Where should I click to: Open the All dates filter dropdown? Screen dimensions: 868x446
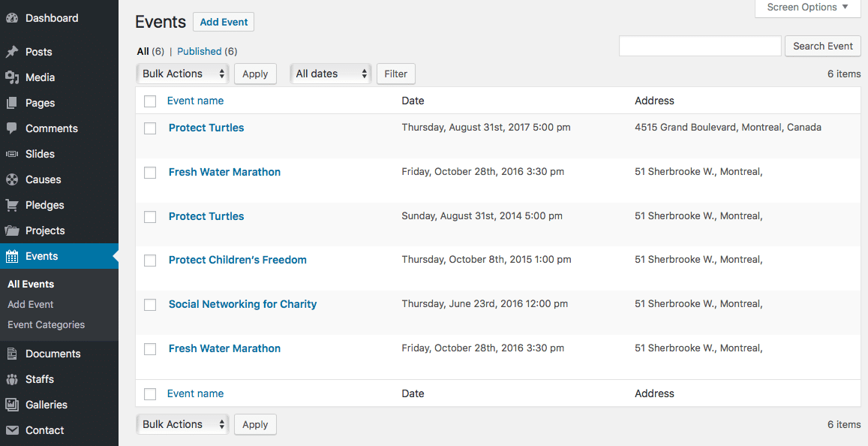pyautogui.click(x=331, y=74)
